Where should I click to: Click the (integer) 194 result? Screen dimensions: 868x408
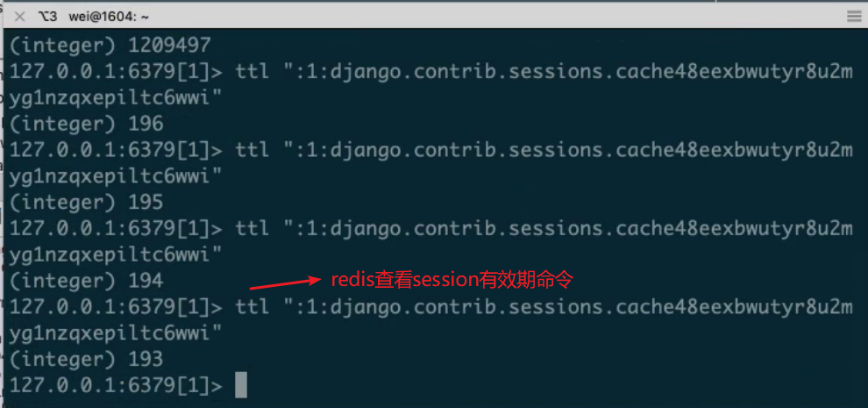click(86, 282)
